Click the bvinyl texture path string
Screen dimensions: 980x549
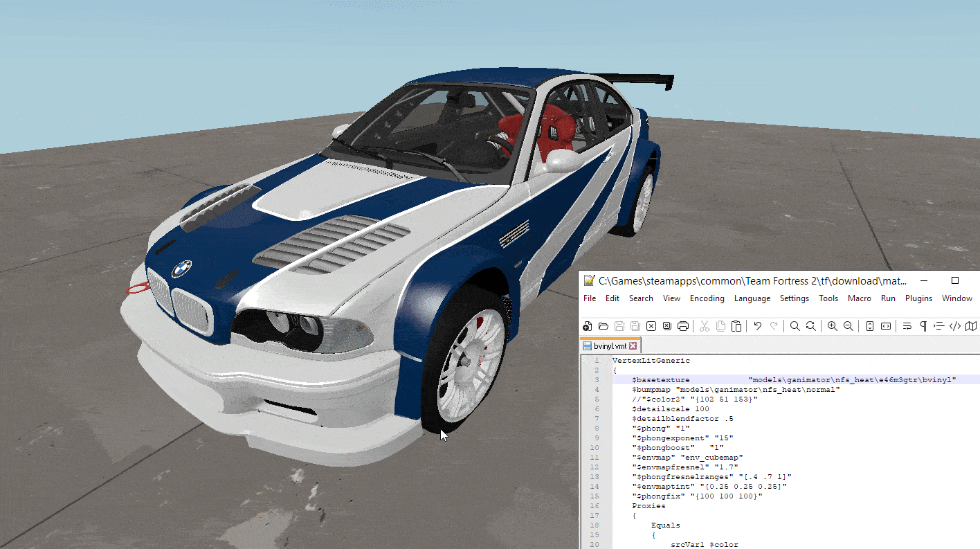853,379
